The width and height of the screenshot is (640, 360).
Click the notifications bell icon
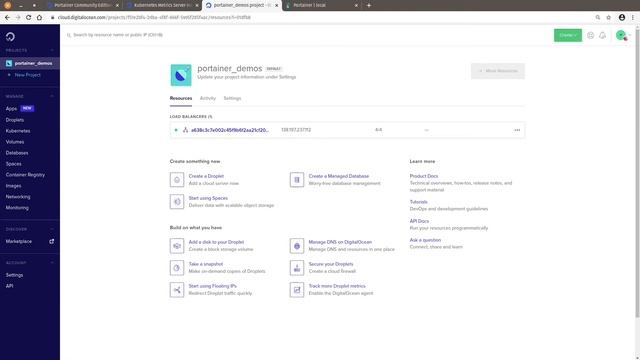tap(602, 36)
